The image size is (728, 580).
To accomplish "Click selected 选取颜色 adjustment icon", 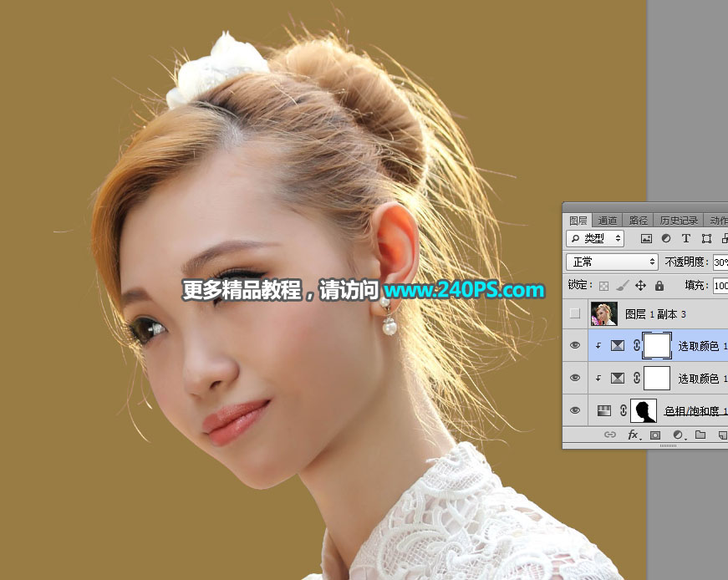I will (618, 345).
